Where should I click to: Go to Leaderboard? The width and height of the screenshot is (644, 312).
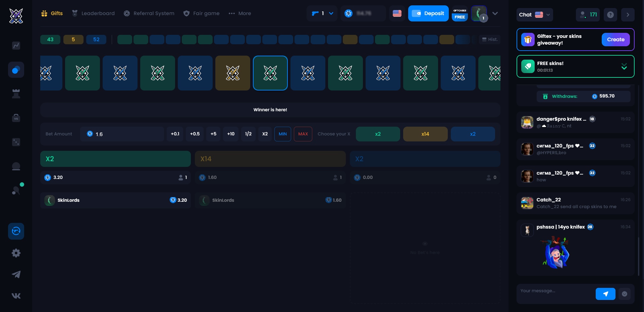(93, 13)
